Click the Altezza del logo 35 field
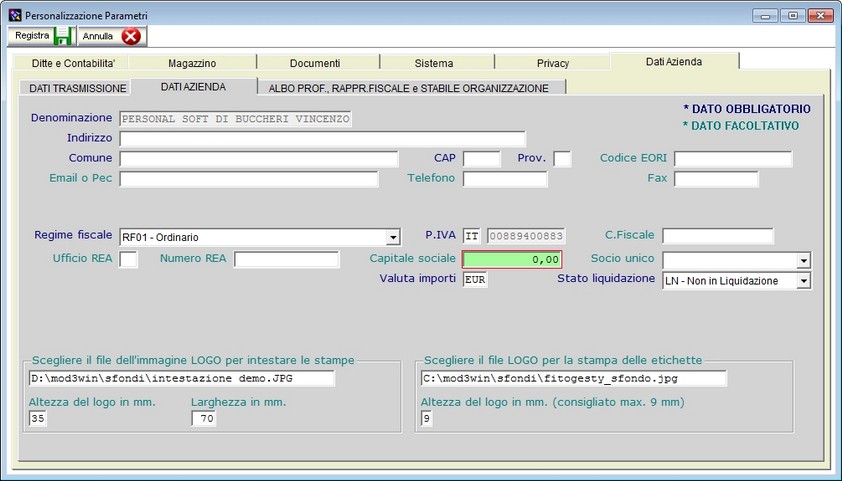842x481 pixels. coord(38,418)
